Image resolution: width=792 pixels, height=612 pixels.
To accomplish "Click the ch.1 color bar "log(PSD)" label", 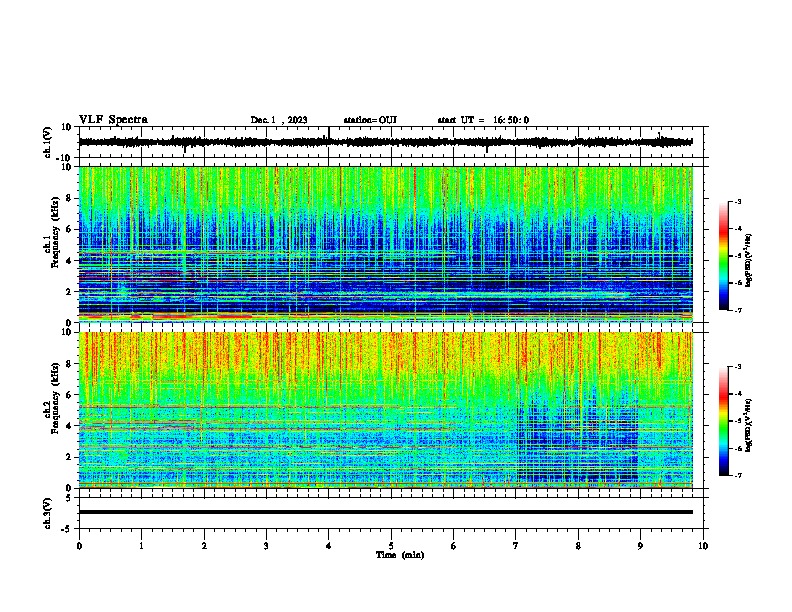I will pyautogui.click(x=748, y=260).
